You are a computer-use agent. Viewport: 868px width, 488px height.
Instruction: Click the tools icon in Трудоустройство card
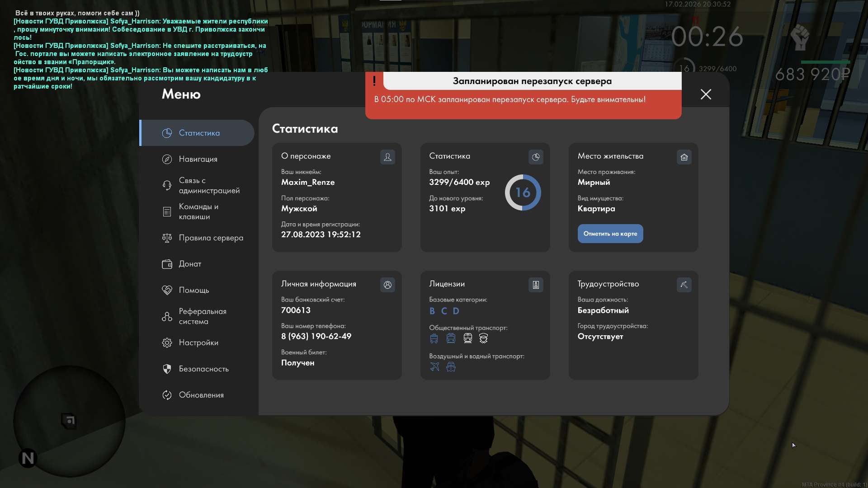[x=684, y=285]
